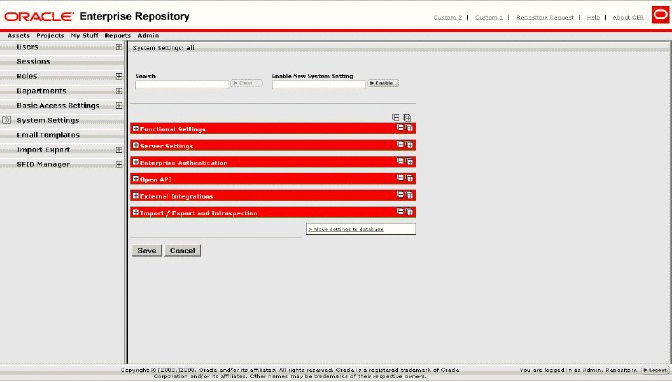Click the Users label in the sidebar

(x=27, y=47)
